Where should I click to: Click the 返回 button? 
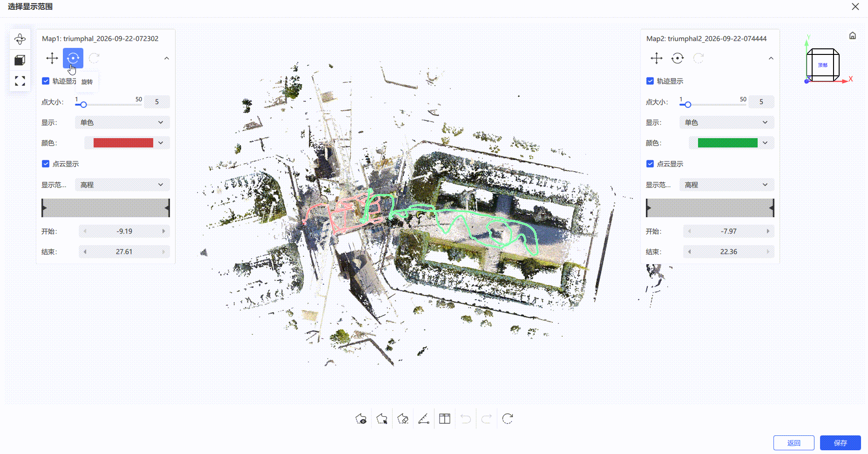pos(794,443)
